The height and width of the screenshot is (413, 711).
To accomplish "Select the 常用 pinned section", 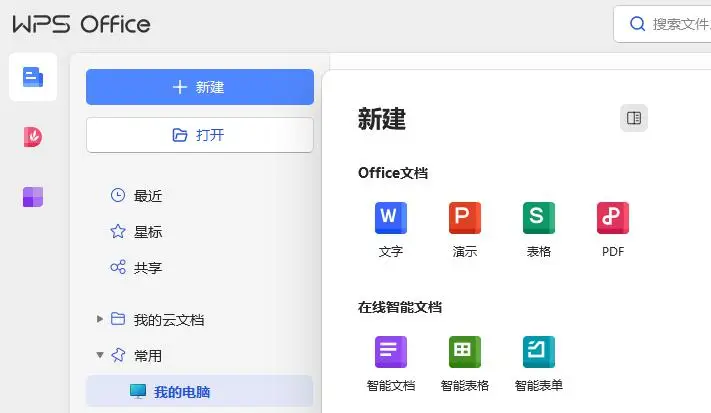I will 148,356.
